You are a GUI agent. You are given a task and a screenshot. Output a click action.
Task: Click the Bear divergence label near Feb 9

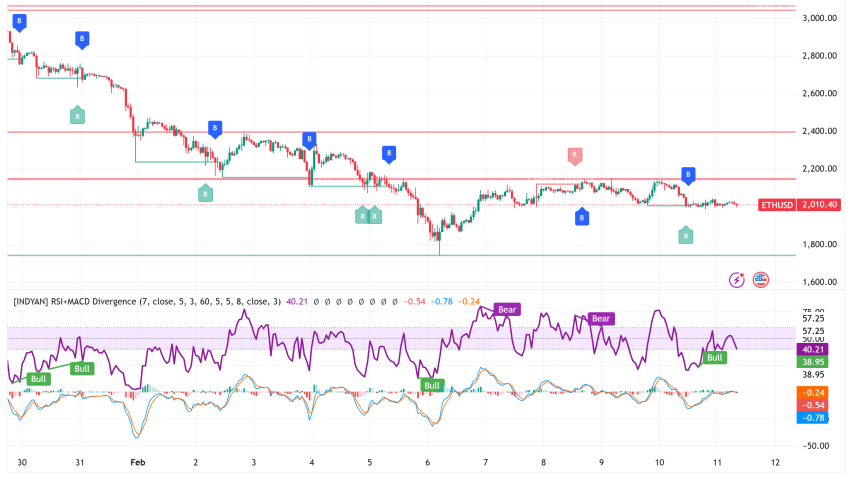(600, 319)
